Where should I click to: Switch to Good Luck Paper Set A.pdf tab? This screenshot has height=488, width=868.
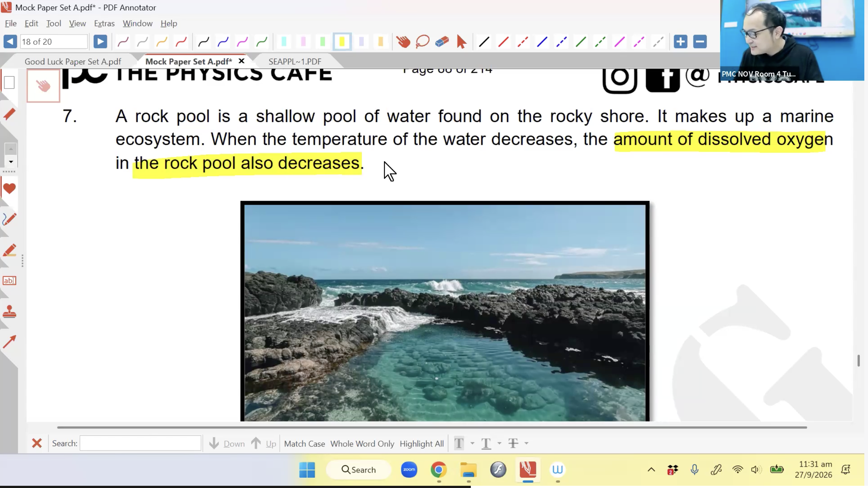73,61
